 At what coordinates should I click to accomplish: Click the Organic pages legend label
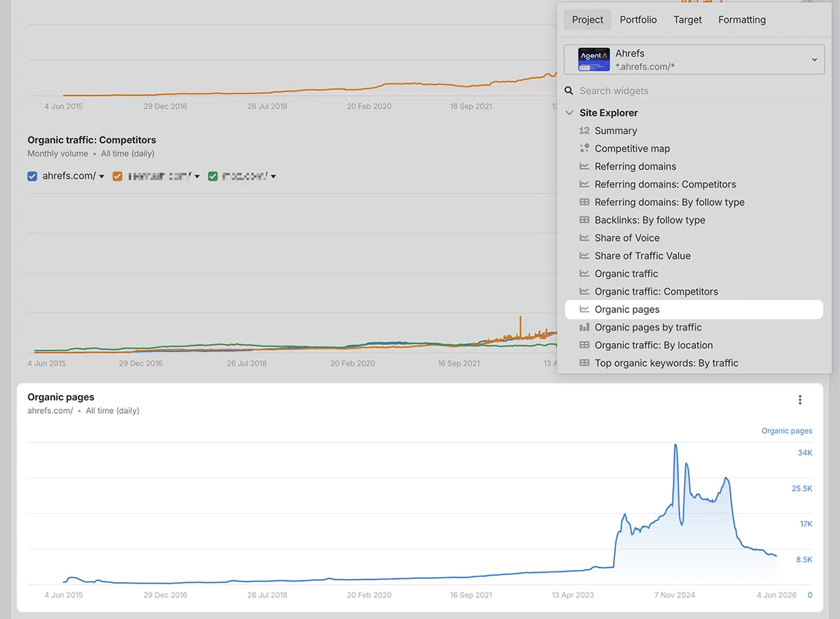point(787,431)
